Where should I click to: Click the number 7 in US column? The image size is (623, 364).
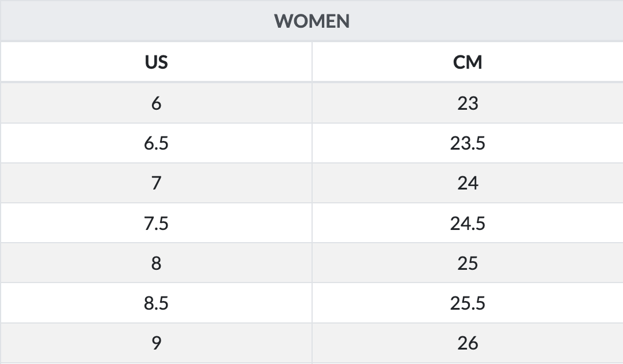(156, 183)
